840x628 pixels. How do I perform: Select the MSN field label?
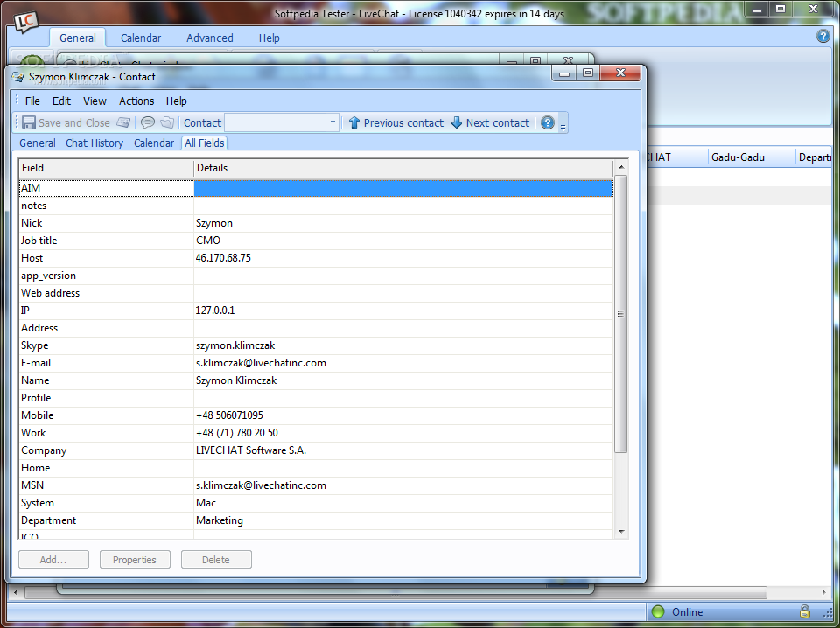click(32, 485)
